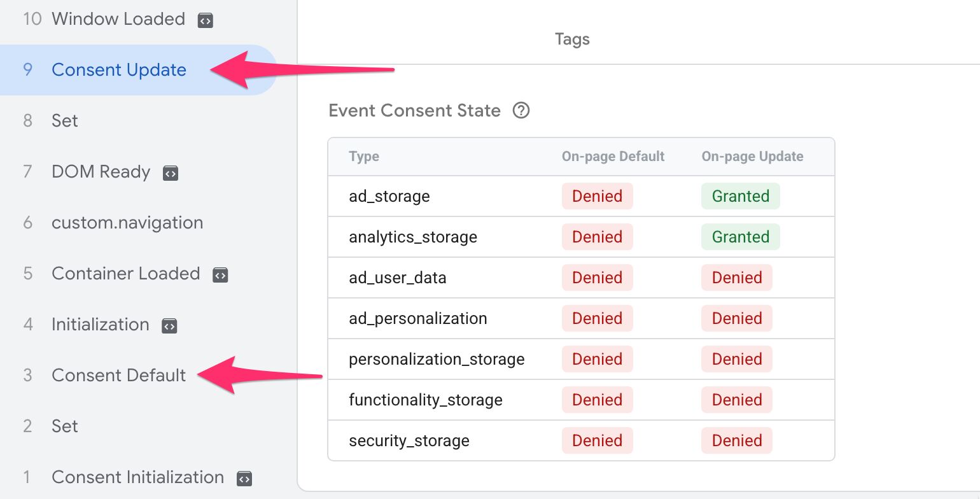Click the security_storage On-page Default Denied badge

click(x=597, y=440)
